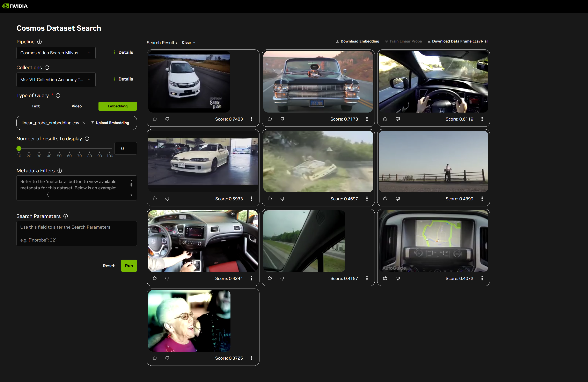The image size is (588, 382).
Task: Thumbs down the result scored 0.3725
Action: 167,358
